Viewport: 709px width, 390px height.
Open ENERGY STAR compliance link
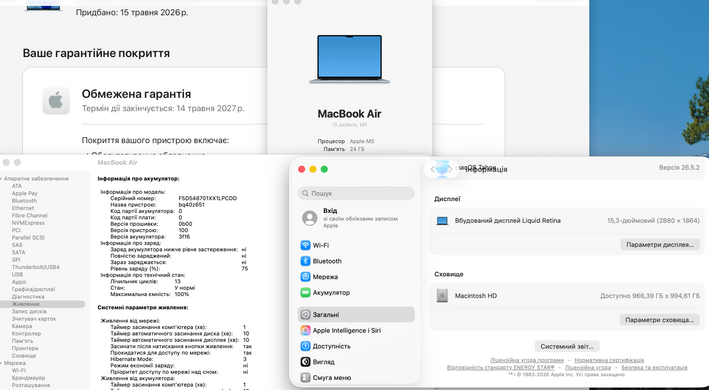501,367
